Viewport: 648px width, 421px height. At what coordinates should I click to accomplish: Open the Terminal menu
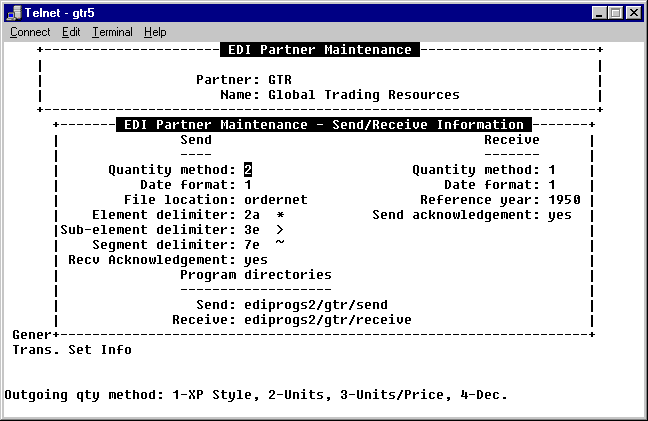[112, 32]
